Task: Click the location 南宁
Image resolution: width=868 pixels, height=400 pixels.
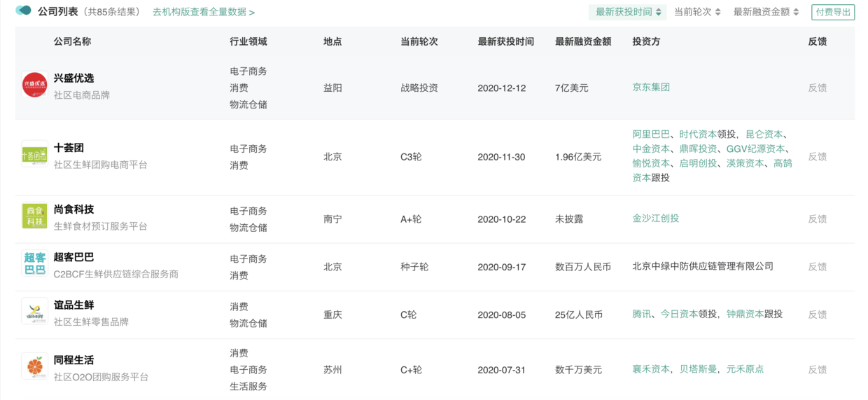Action: click(332, 219)
